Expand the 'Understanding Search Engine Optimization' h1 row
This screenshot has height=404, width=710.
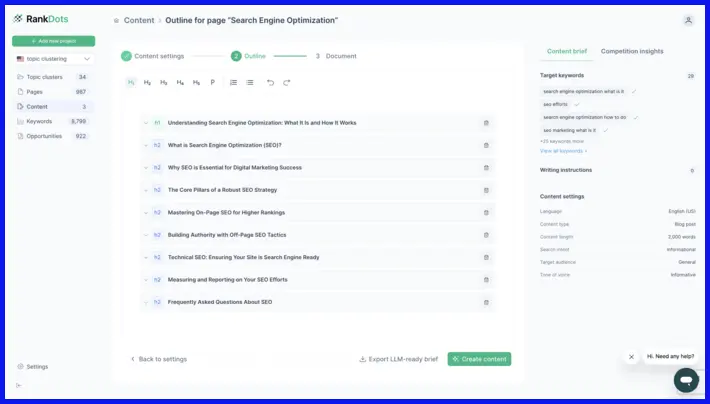coord(146,123)
